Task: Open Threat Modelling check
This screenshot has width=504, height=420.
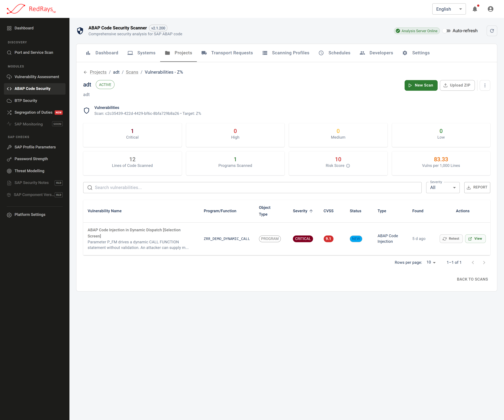Action: [35, 171]
